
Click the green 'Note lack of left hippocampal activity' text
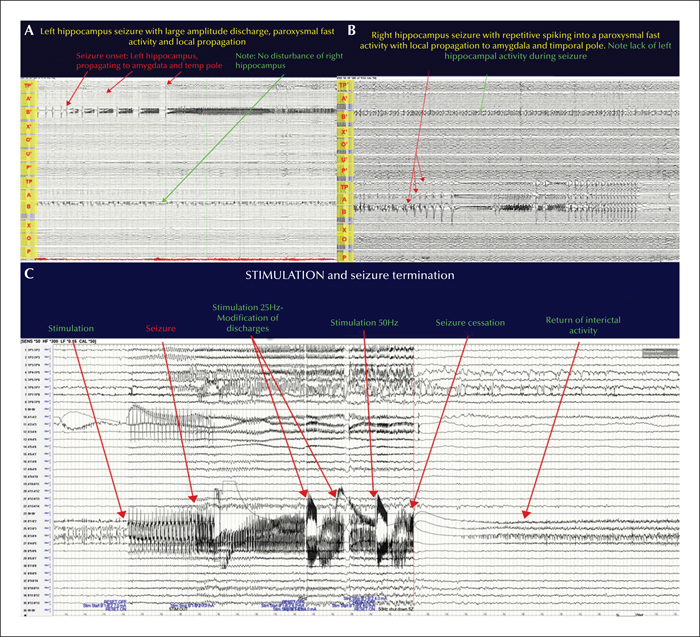click(558, 51)
